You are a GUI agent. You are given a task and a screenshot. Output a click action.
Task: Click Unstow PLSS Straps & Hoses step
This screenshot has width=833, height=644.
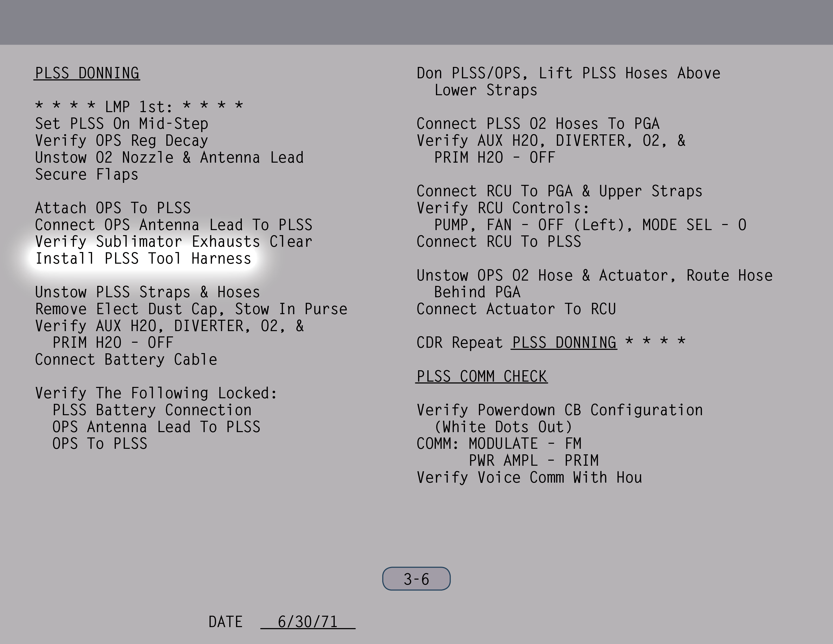tap(148, 292)
